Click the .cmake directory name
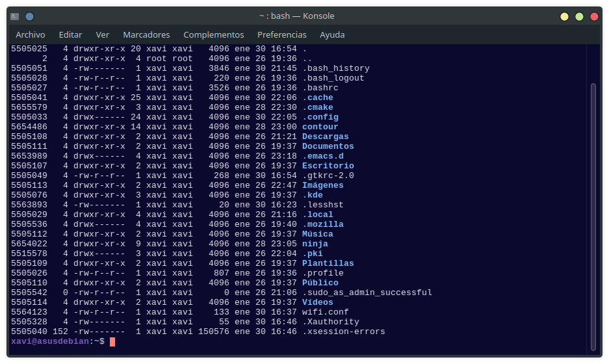 click(318, 107)
